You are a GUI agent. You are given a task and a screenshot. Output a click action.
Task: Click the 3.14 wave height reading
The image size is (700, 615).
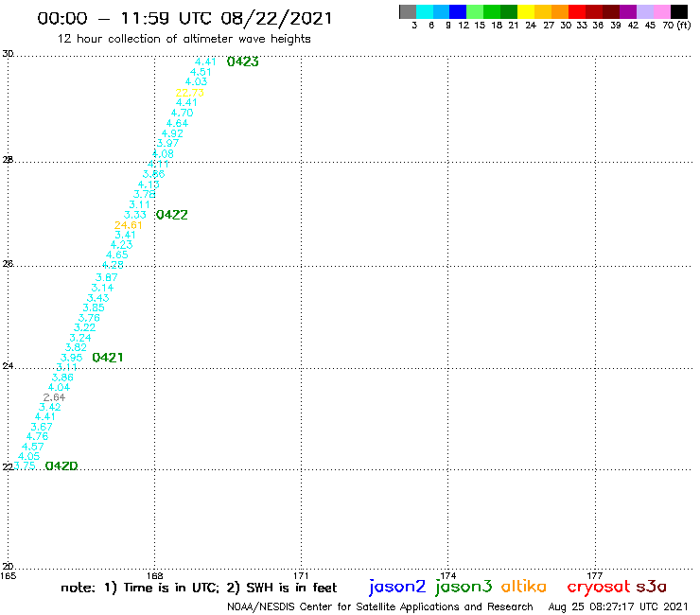[x=102, y=288]
